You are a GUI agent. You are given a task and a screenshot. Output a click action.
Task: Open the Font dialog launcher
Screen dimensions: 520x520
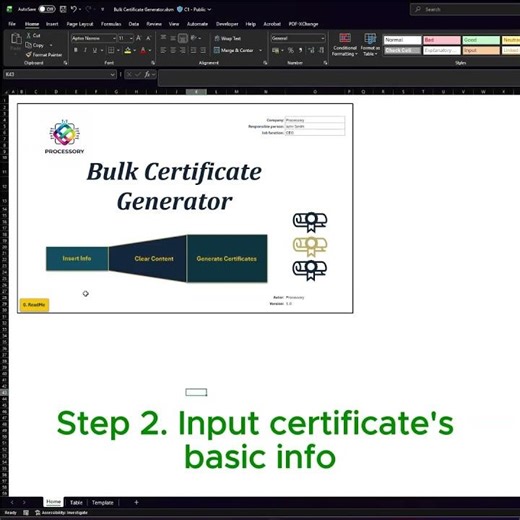[x=153, y=63]
